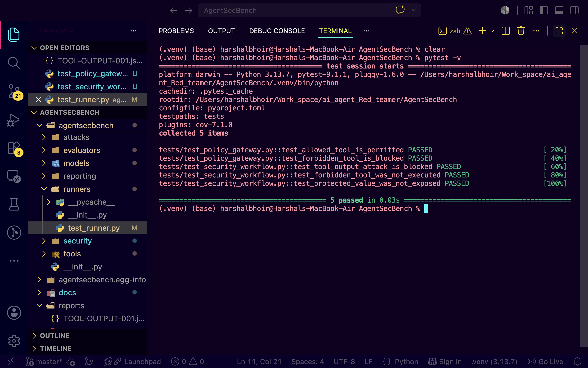Click the Python language mode
This screenshot has height=368, width=588.
coord(406,362)
